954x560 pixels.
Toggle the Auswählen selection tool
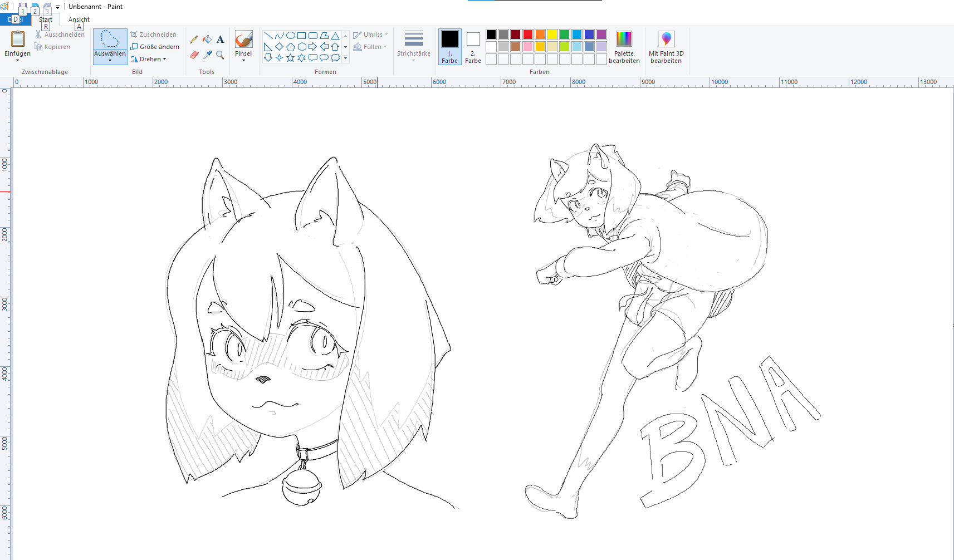click(110, 40)
